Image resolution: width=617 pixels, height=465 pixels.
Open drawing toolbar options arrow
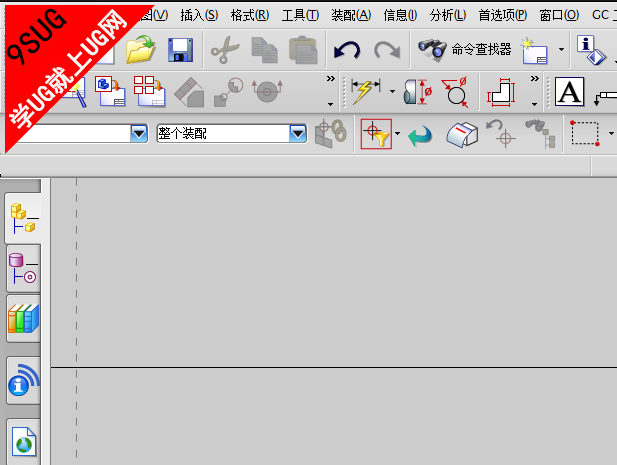tap(331, 104)
